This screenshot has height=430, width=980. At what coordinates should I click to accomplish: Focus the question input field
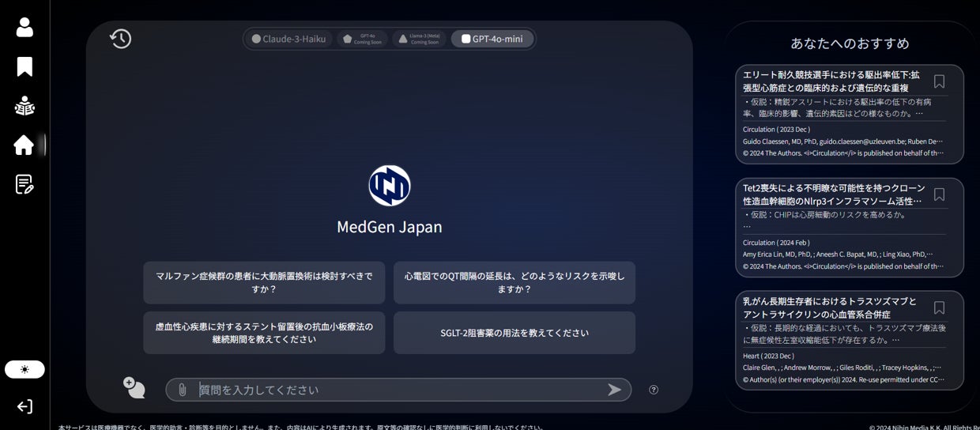399,390
